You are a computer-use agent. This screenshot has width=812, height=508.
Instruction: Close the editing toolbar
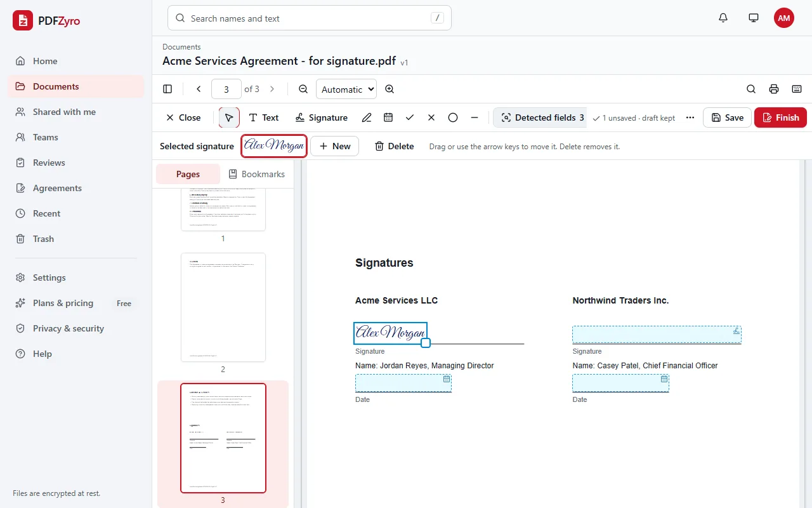[183, 117]
